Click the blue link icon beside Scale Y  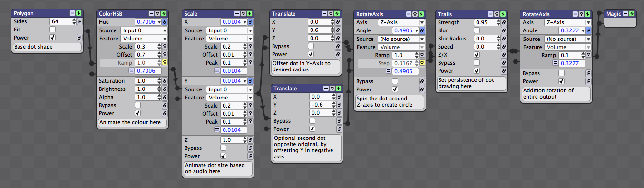point(250,81)
